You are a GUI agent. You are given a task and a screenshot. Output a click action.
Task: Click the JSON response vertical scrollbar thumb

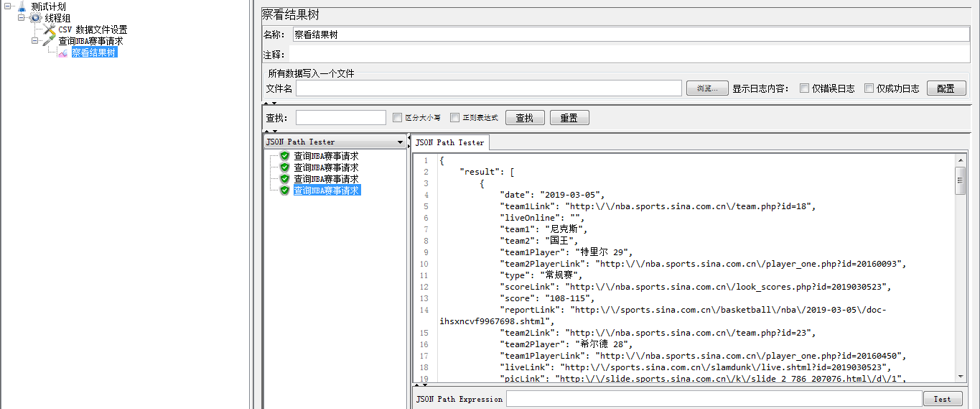coord(960,180)
